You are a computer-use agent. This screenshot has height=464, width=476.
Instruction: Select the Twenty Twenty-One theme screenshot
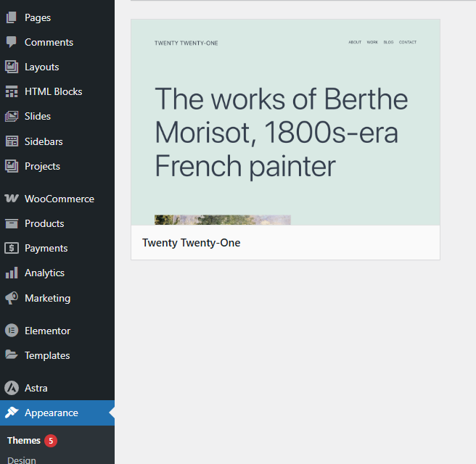click(285, 122)
